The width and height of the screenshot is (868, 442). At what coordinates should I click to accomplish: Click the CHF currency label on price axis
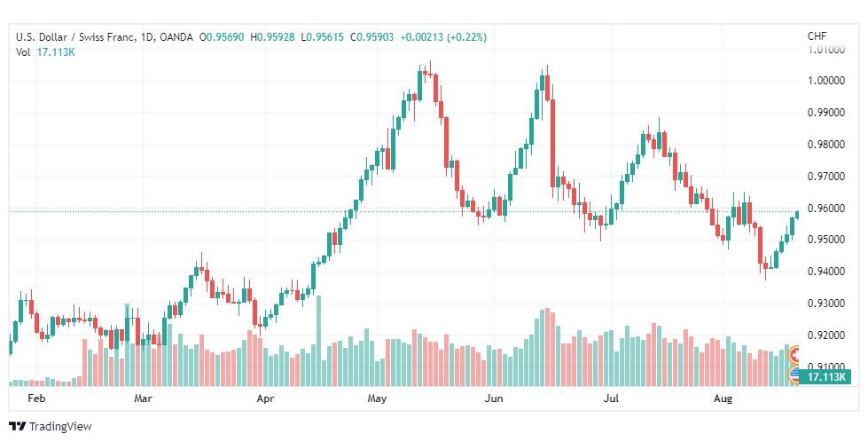(x=817, y=36)
